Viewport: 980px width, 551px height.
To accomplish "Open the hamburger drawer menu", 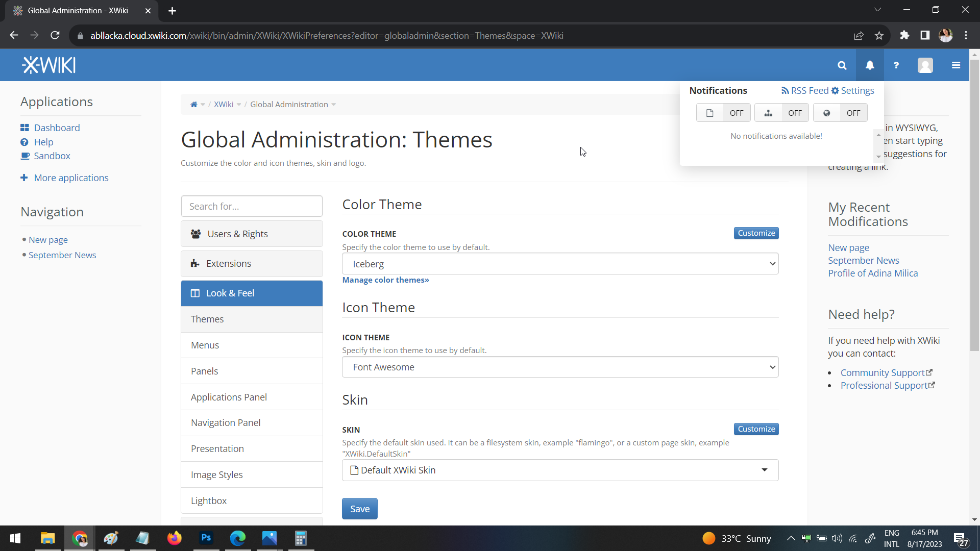I will point(956,65).
